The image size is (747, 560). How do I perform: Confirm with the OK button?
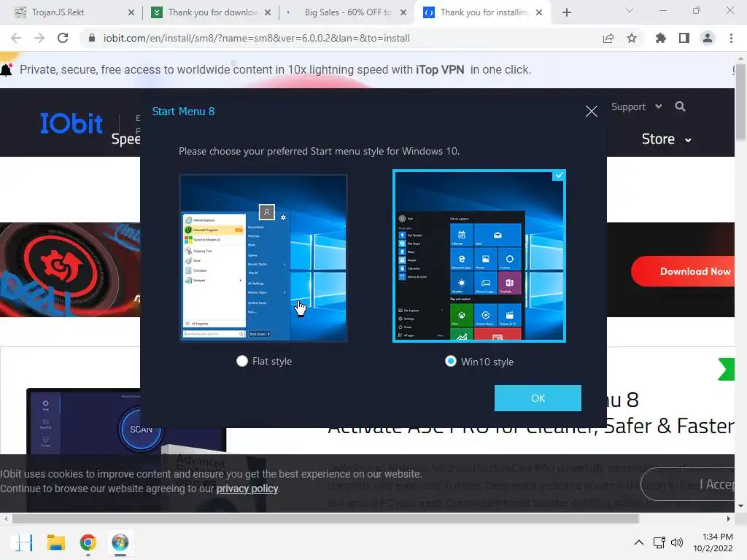click(538, 398)
